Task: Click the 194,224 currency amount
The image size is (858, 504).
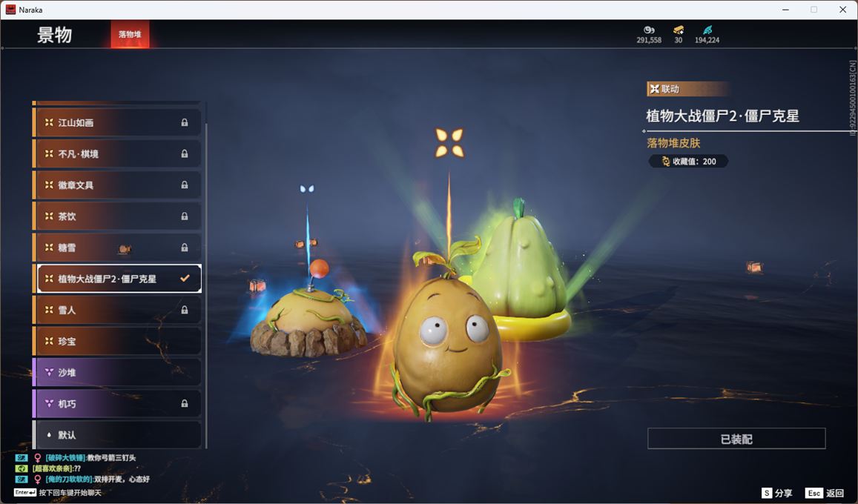Action: point(707,40)
